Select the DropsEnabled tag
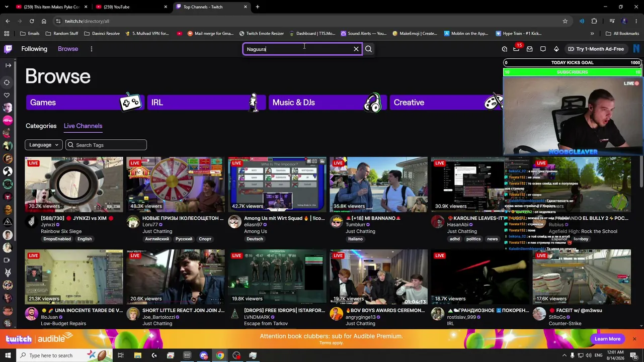The height and width of the screenshot is (362, 644). [x=57, y=239]
